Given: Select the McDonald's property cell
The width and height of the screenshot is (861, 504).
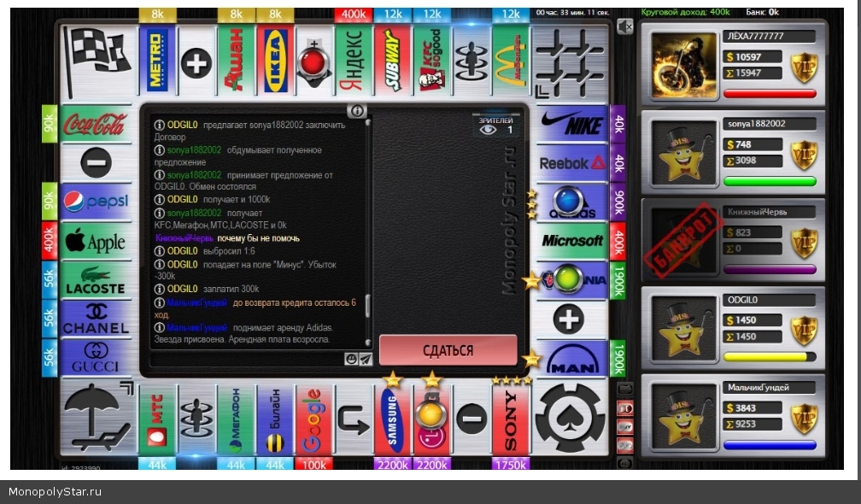Looking at the screenshot, I should pos(511,62).
